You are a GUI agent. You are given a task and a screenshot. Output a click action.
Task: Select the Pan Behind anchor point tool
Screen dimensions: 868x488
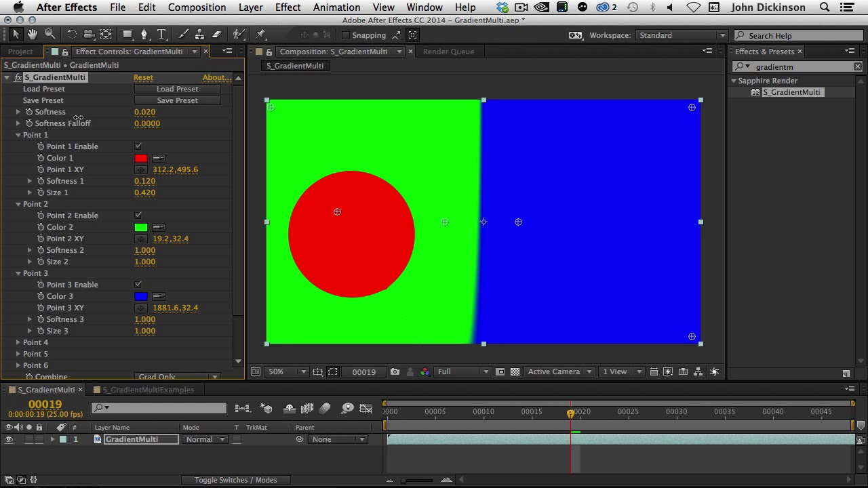[106, 34]
